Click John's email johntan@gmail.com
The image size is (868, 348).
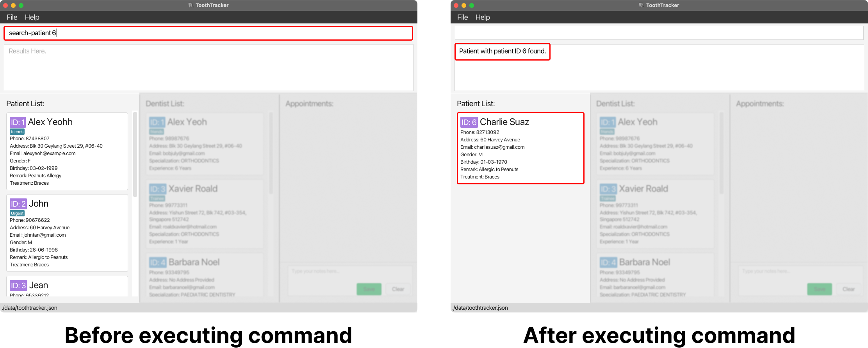click(x=38, y=235)
